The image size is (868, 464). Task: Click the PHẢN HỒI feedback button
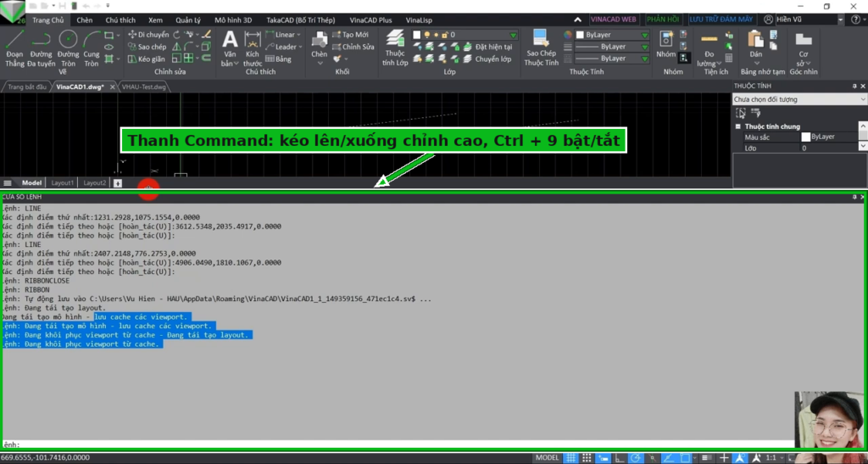[663, 20]
